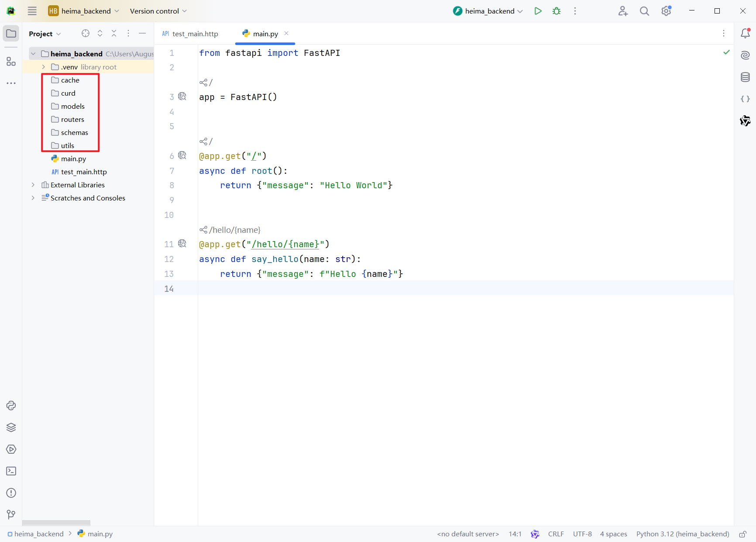Click the CRLF line separator widget
Image resolution: width=756 pixels, height=542 pixels.
[556, 534]
